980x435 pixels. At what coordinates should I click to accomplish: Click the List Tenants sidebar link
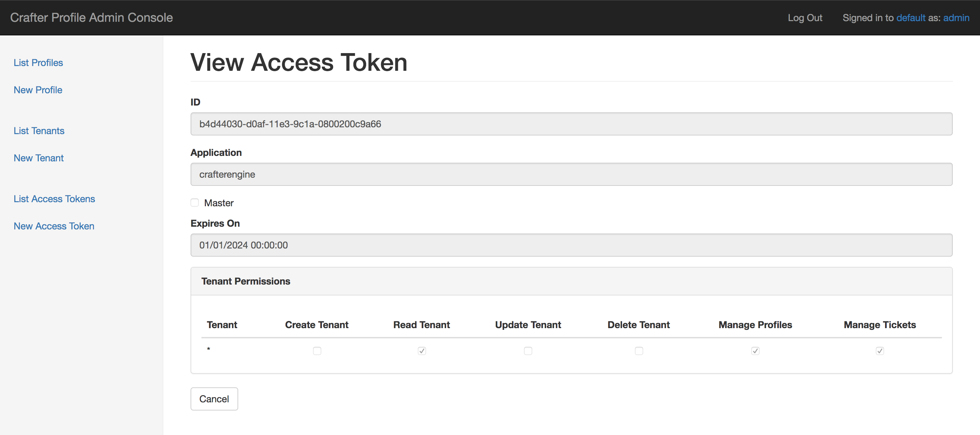pyautogui.click(x=39, y=131)
